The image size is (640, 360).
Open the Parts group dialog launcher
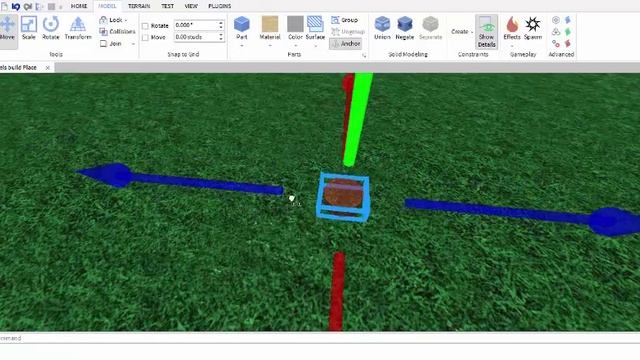click(x=364, y=55)
